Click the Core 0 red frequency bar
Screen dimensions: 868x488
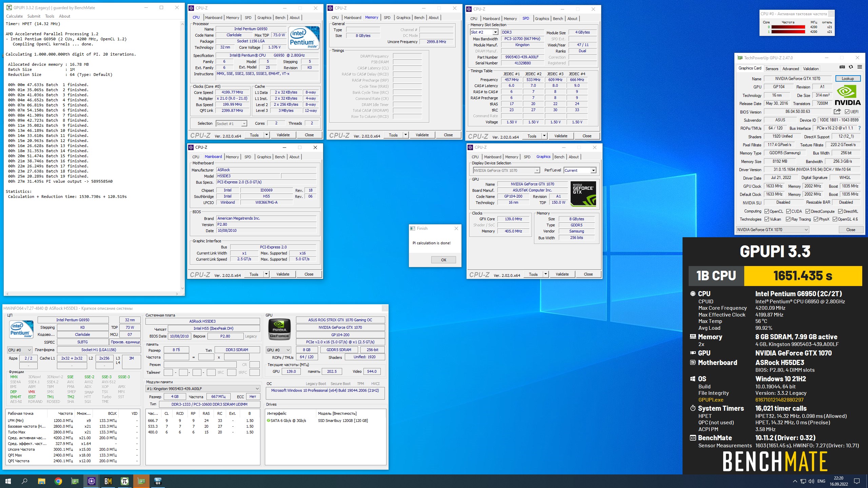coord(788,27)
